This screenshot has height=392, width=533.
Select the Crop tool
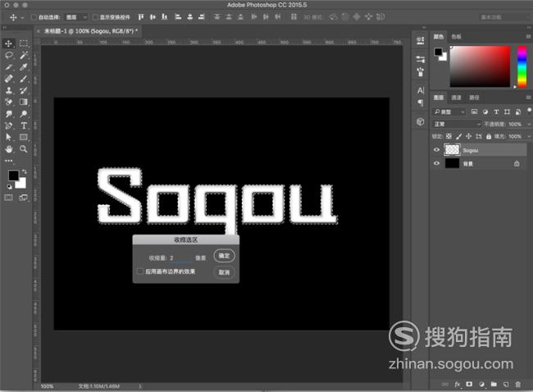9,67
